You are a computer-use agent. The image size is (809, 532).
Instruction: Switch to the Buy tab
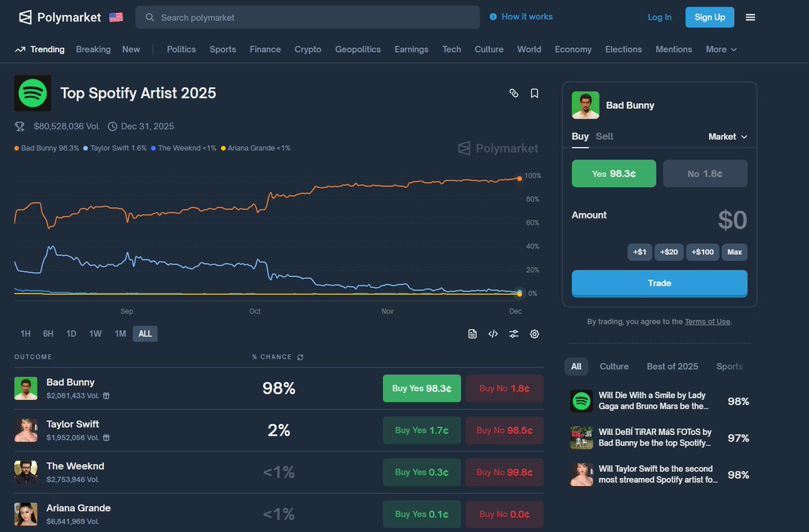[580, 136]
